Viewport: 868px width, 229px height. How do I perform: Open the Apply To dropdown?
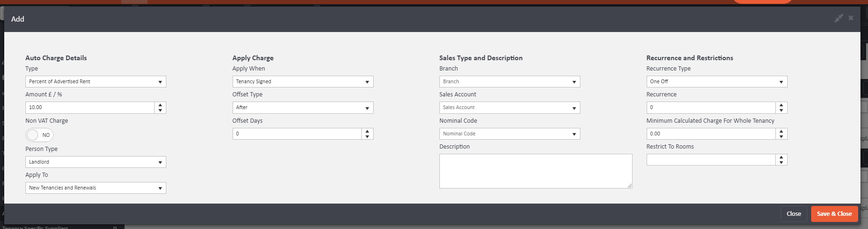95,188
